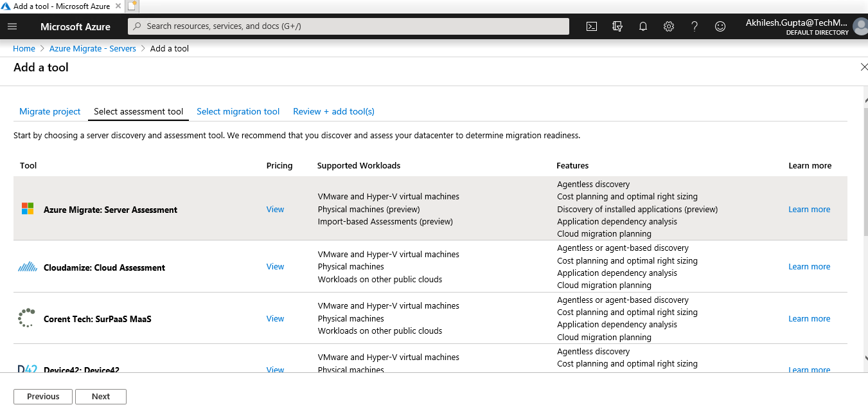The height and width of the screenshot is (407, 868).
Task: Click the Home breadcrumb link
Action: pyautogui.click(x=24, y=48)
